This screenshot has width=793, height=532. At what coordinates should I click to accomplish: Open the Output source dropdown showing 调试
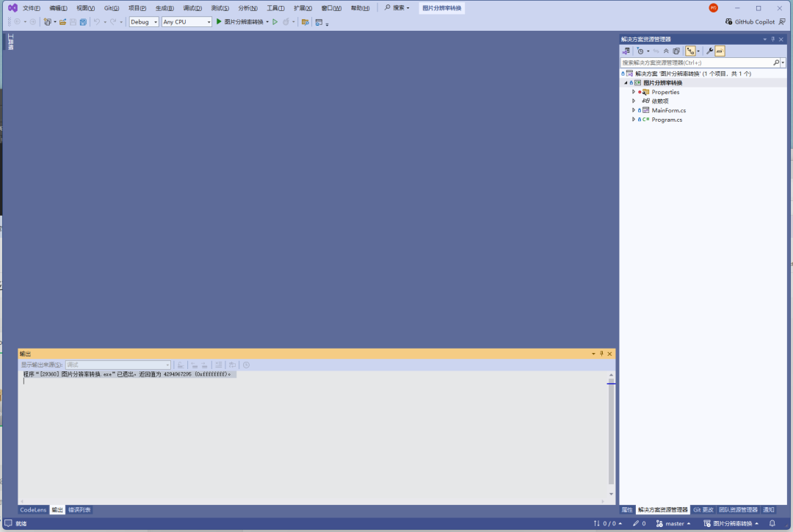pyautogui.click(x=117, y=365)
